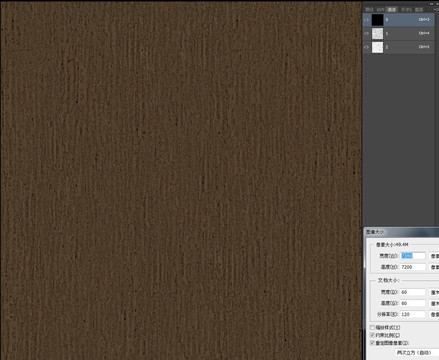
Task: Toggle visibility eye of channel 0
Action: [366, 20]
